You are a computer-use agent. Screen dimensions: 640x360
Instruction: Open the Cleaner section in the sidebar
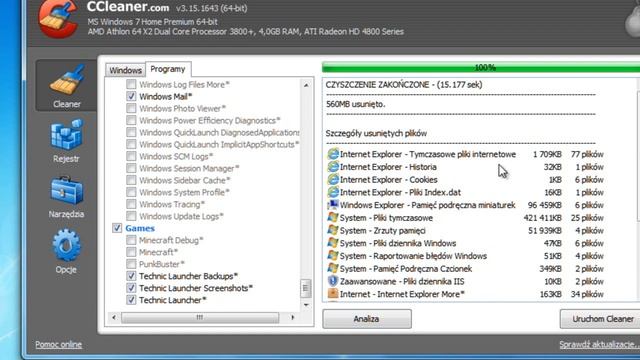67,86
